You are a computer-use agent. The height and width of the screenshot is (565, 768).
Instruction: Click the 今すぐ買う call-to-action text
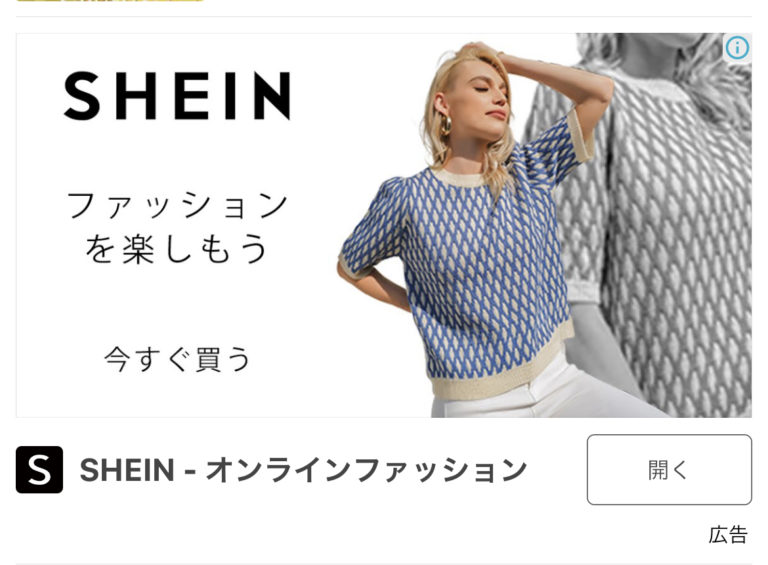click(177, 359)
